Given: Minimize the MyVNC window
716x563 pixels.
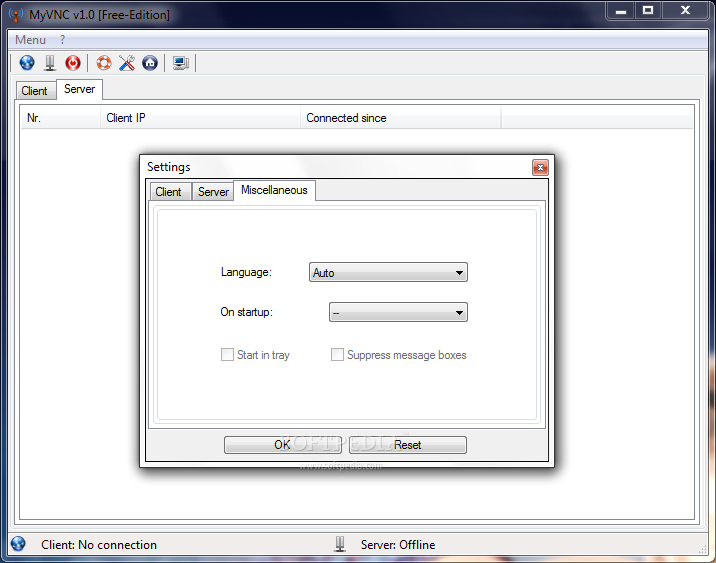Looking at the screenshot, I should 621,11.
